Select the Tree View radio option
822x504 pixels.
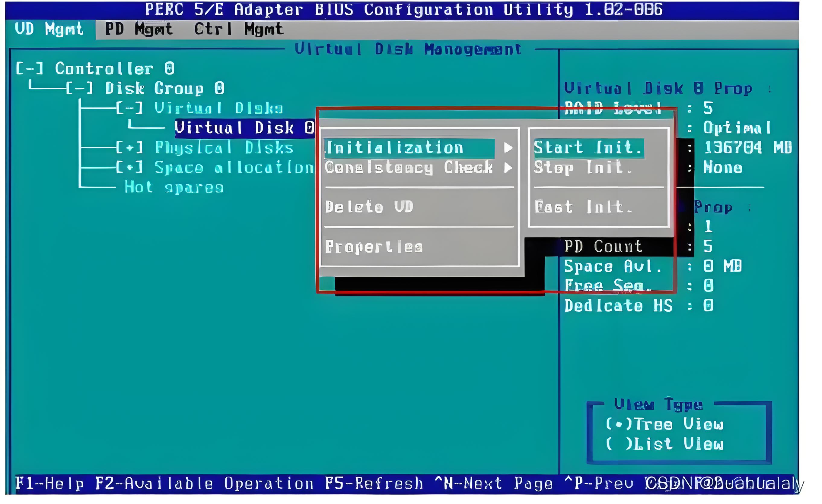[x=619, y=424]
